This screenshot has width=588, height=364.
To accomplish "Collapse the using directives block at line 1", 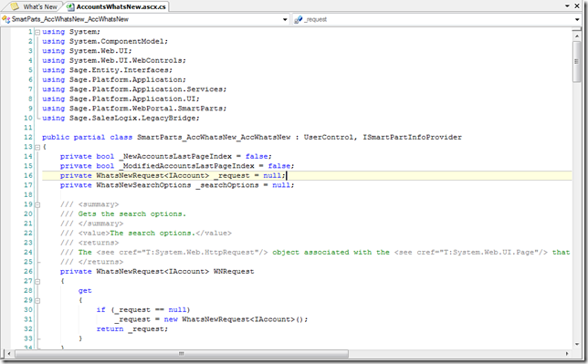I will [x=37, y=32].
